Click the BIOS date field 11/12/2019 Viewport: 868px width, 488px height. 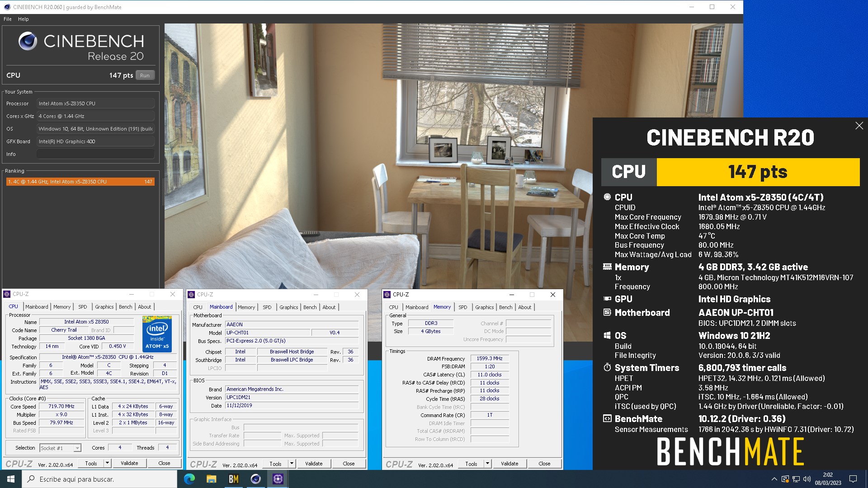292,405
